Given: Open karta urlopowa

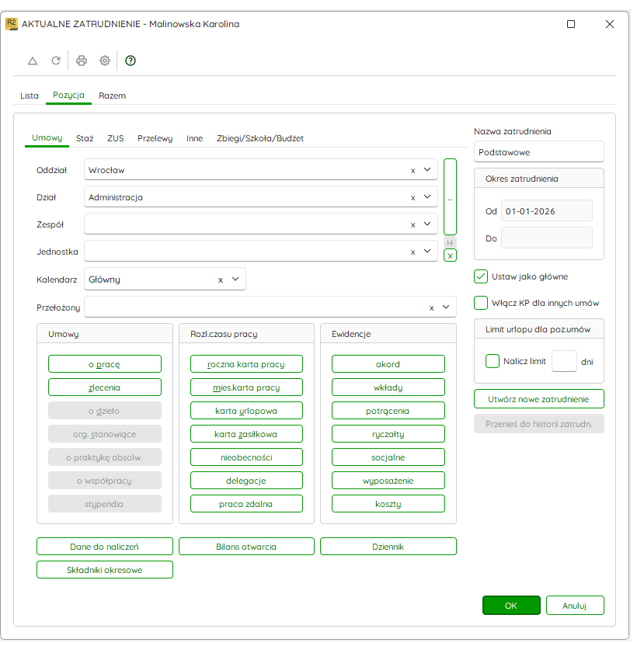Looking at the screenshot, I should coord(246,411).
